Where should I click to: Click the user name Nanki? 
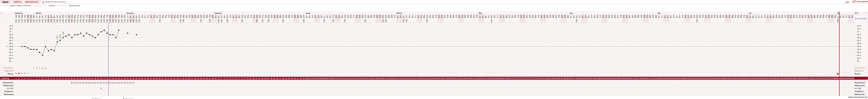[x=5, y=2]
